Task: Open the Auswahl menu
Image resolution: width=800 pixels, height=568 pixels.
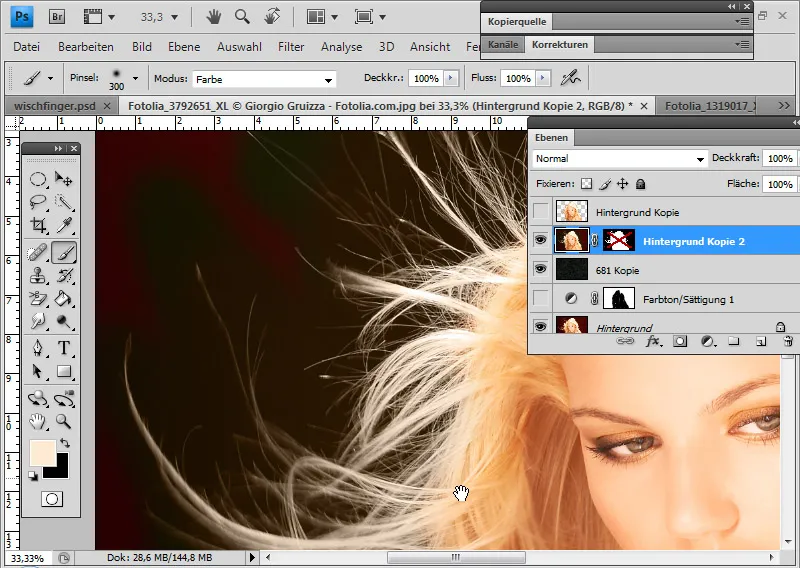Action: (239, 47)
